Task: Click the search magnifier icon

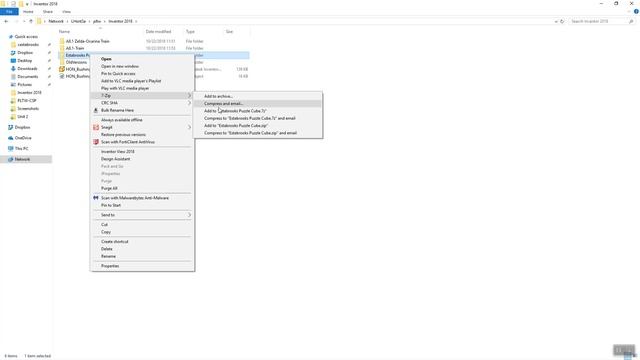Action: (631, 21)
